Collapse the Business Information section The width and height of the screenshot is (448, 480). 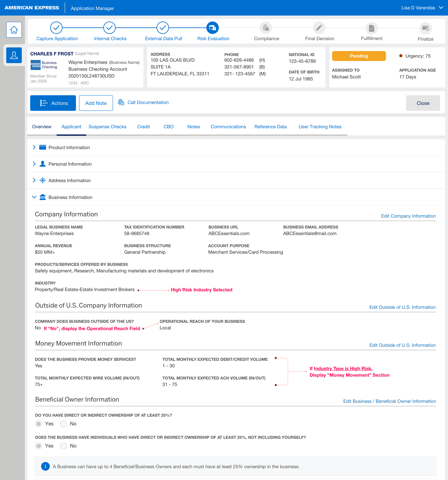pos(34,197)
